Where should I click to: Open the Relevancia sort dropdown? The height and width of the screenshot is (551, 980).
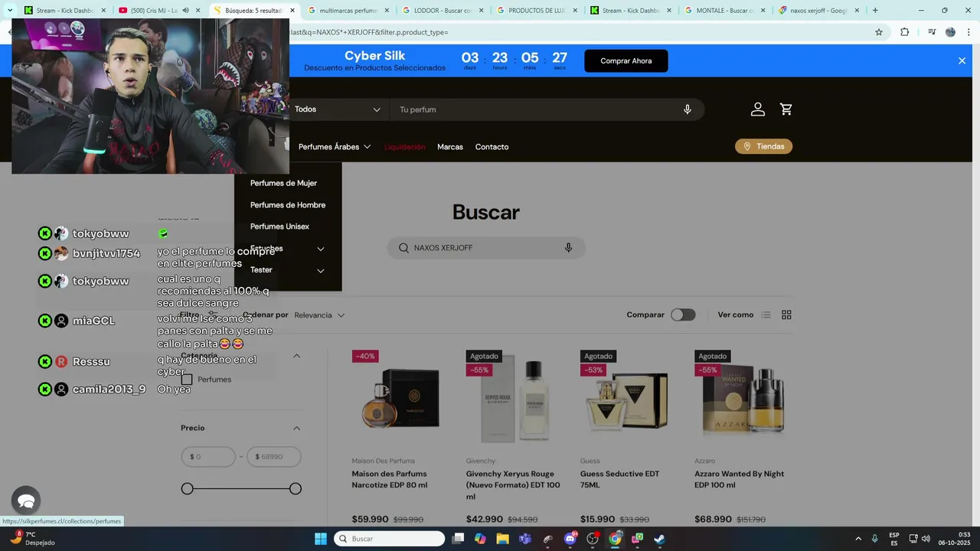pyautogui.click(x=319, y=315)
